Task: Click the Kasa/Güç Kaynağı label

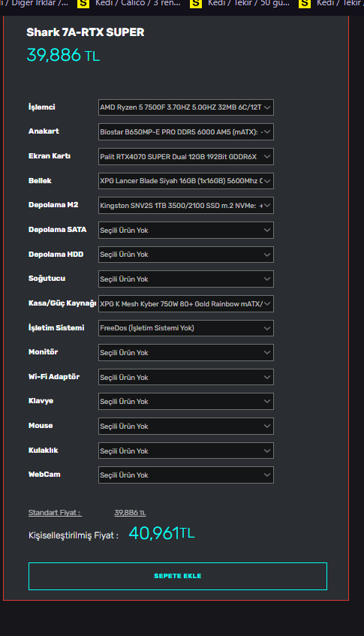Action: point(62,303)
